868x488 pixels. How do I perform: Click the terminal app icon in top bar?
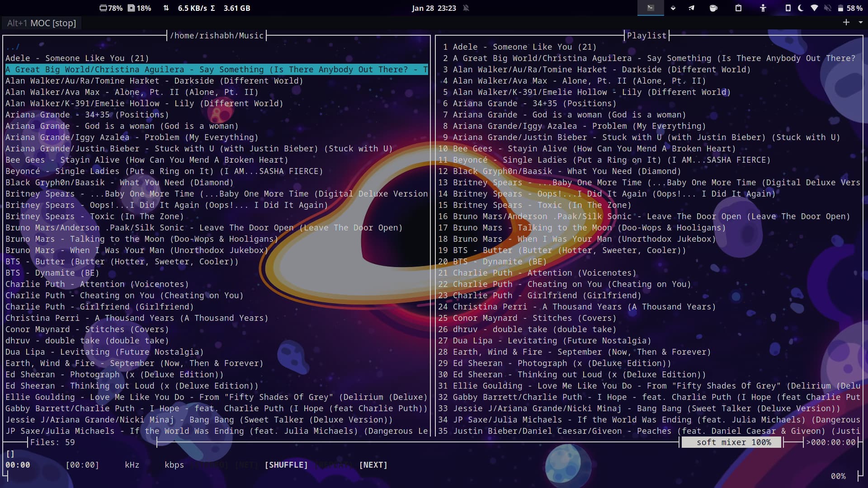[x=651, y=8]
